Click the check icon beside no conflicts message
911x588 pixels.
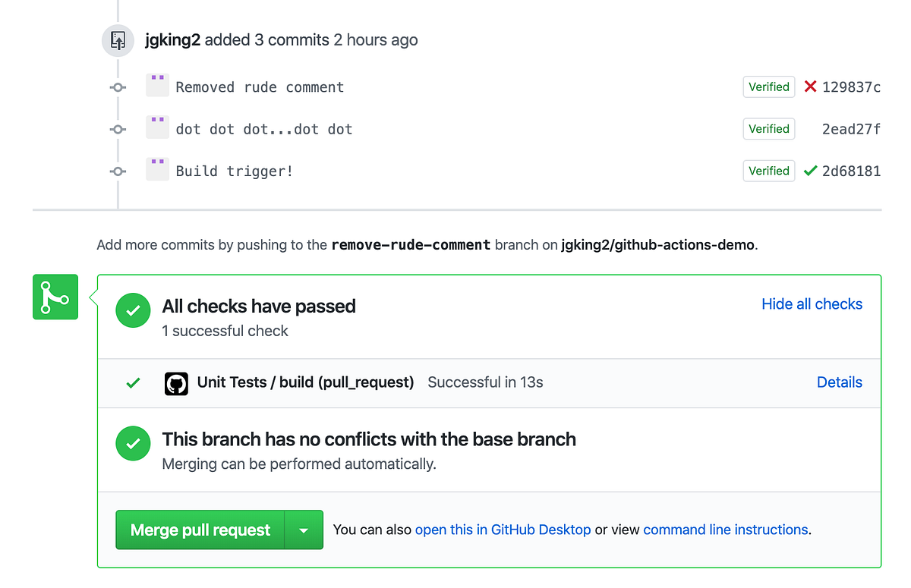133,444
